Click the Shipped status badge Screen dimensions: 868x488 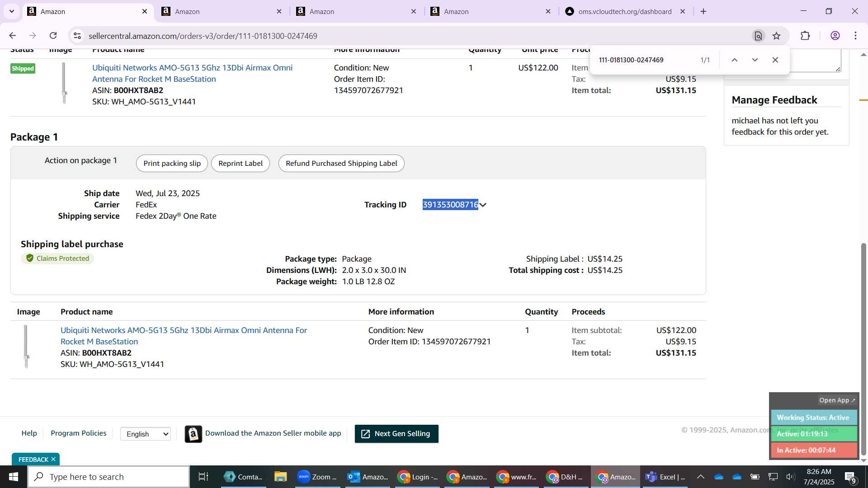pos(23,68)
